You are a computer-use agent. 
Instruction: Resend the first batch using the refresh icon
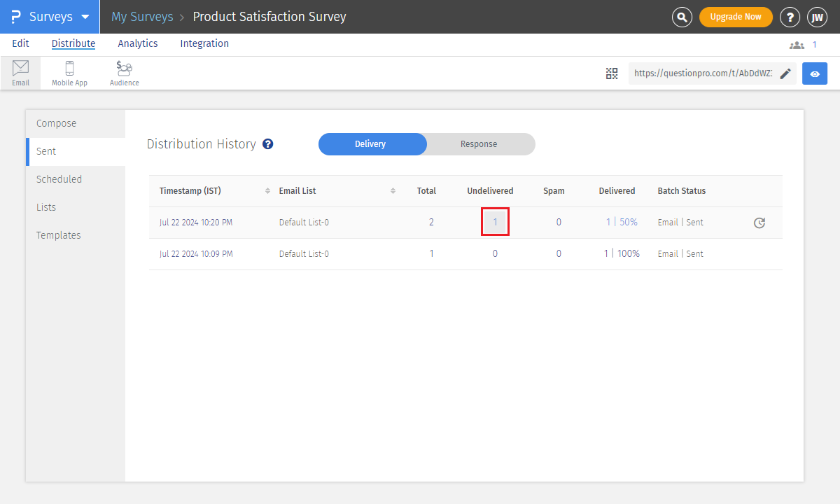point(759,223)
